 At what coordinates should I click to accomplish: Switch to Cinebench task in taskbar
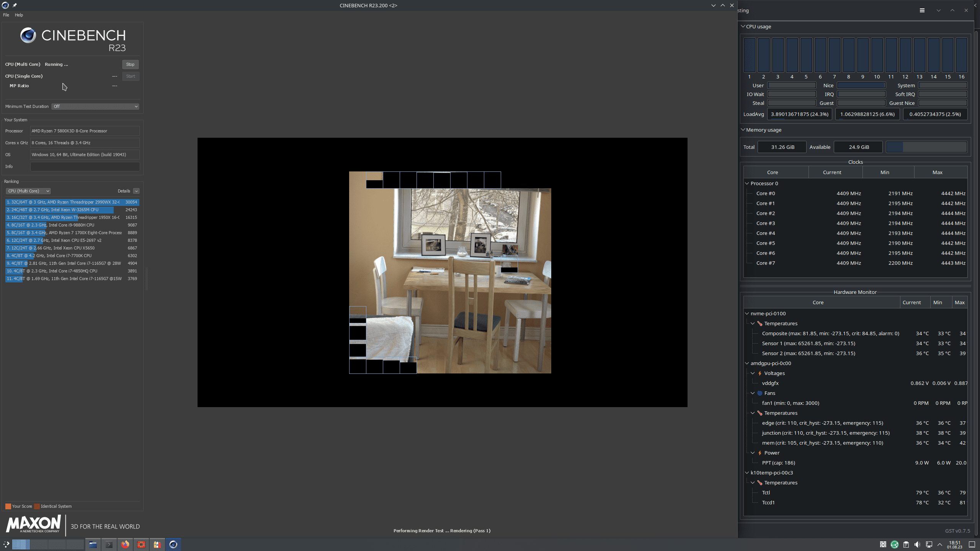click(173, 544)
